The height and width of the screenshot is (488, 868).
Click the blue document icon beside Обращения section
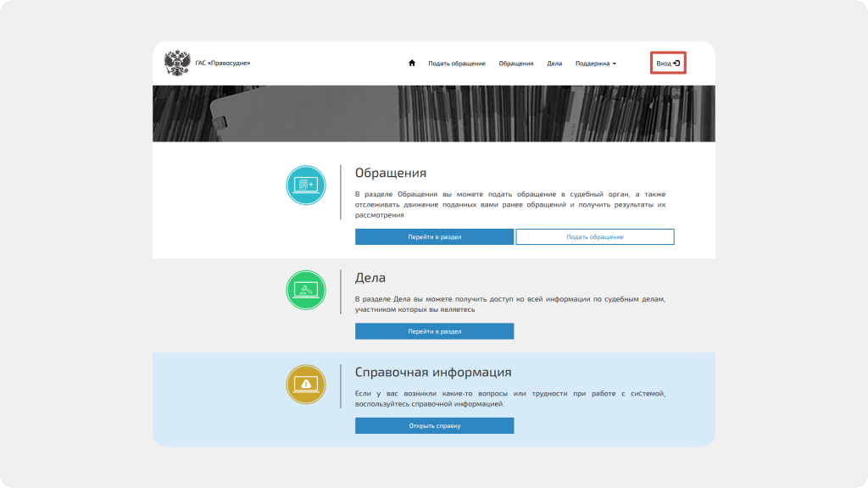(x=306, y=184)
